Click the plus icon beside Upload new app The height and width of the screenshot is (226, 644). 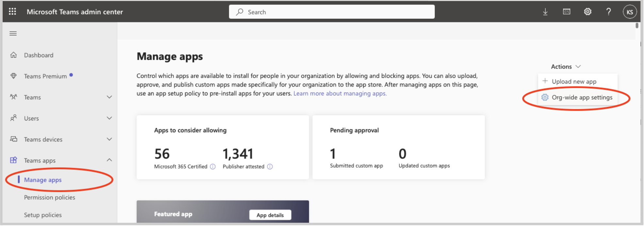pyautogui.click(x=545, y=81)
